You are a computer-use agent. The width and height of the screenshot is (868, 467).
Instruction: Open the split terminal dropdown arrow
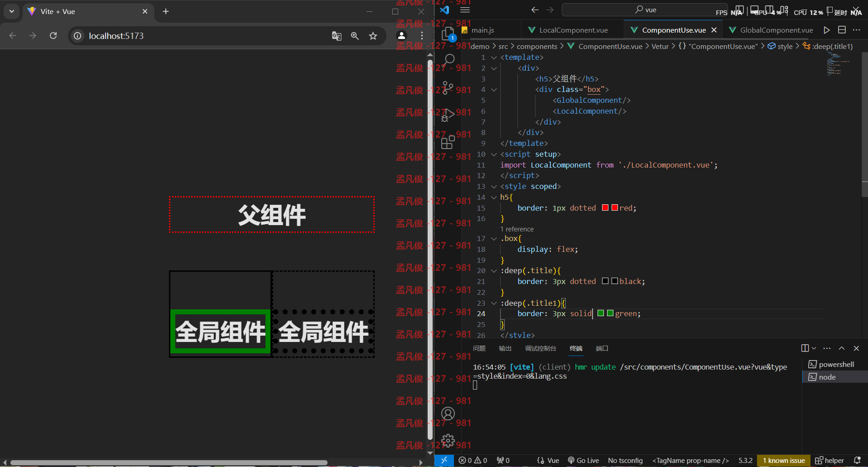[814, 348]
